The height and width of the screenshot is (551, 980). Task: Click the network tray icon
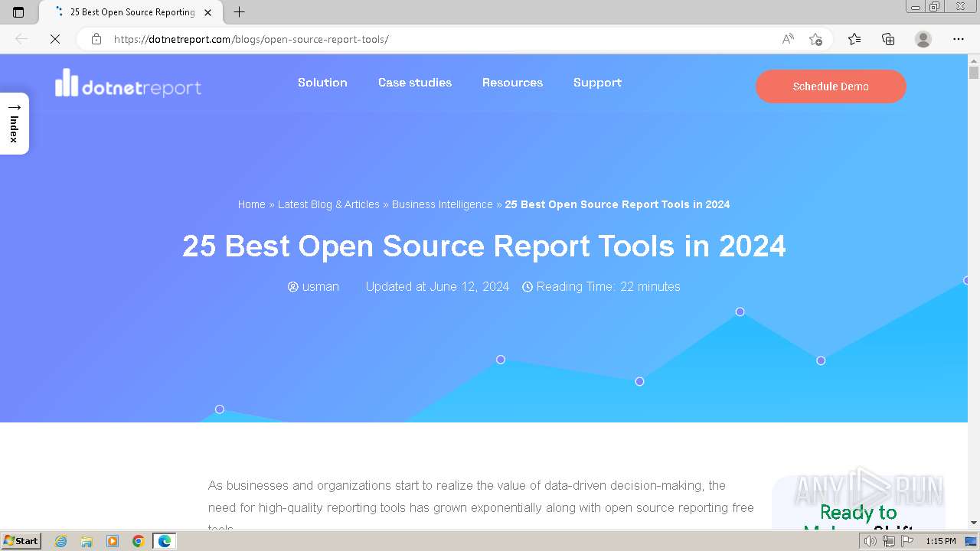pyautogui.click(x=889, y=541)
